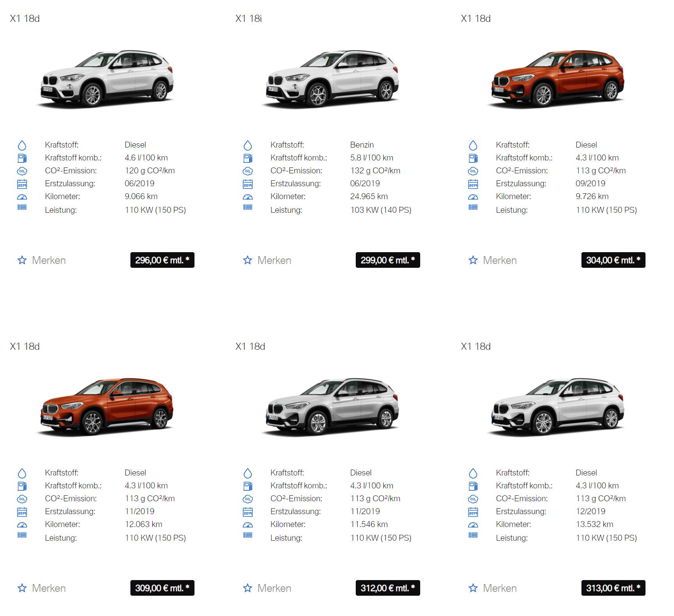Open the 296,00 € mtl. price button
The image size is (674, 616).
162,260
